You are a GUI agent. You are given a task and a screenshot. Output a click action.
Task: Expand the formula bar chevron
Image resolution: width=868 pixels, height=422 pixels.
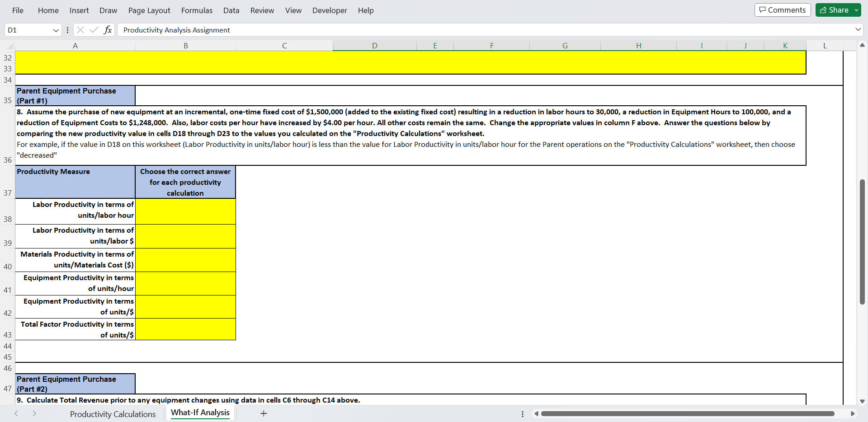[858, 30]
